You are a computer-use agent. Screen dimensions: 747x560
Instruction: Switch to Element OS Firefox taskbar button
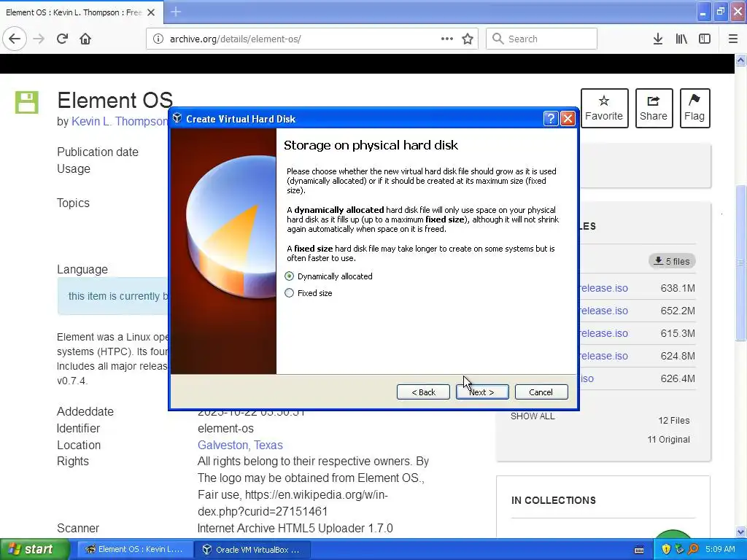tap(135, 549)
